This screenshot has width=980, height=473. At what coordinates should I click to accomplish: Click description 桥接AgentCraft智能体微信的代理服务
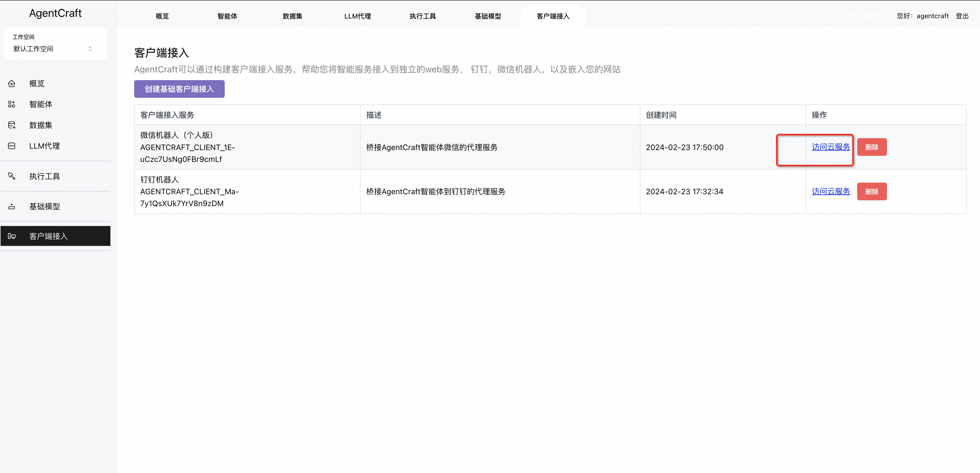click(432, 147)
